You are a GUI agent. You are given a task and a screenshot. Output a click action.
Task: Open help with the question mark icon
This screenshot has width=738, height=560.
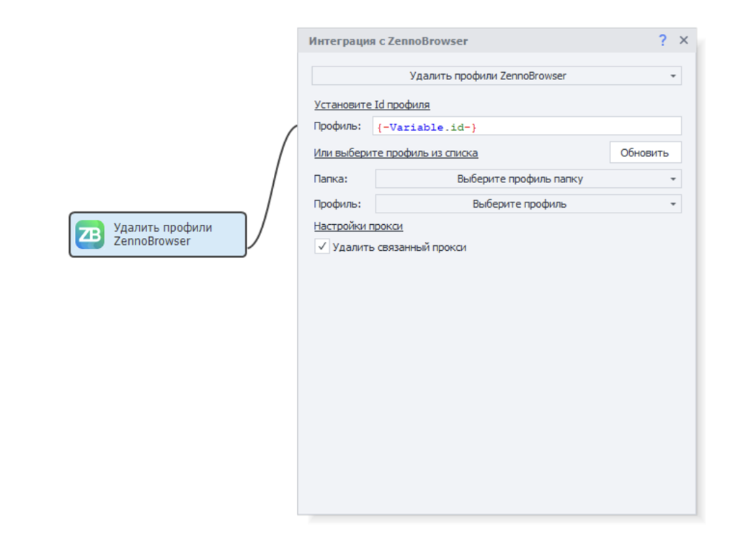662,40
